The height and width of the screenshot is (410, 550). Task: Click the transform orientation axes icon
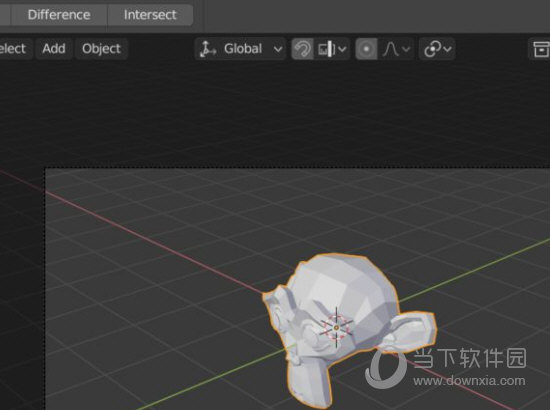tap(208, 48)
